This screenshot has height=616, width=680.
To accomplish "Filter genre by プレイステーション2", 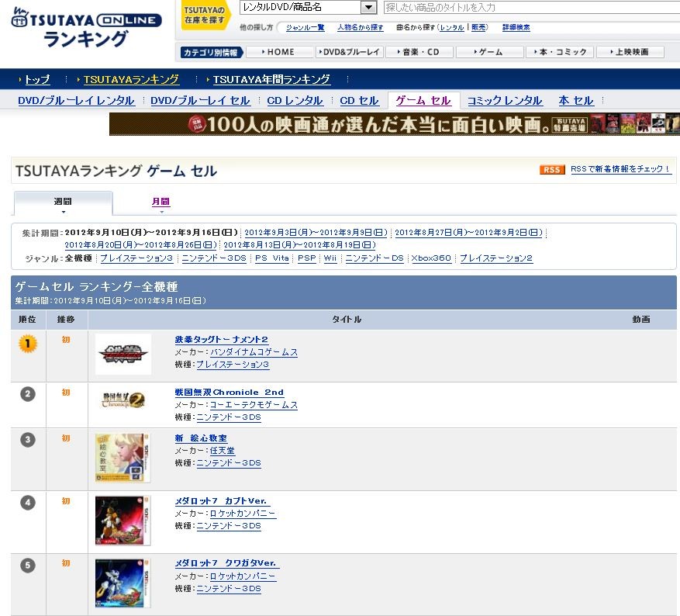I will [x=496, y=258].
